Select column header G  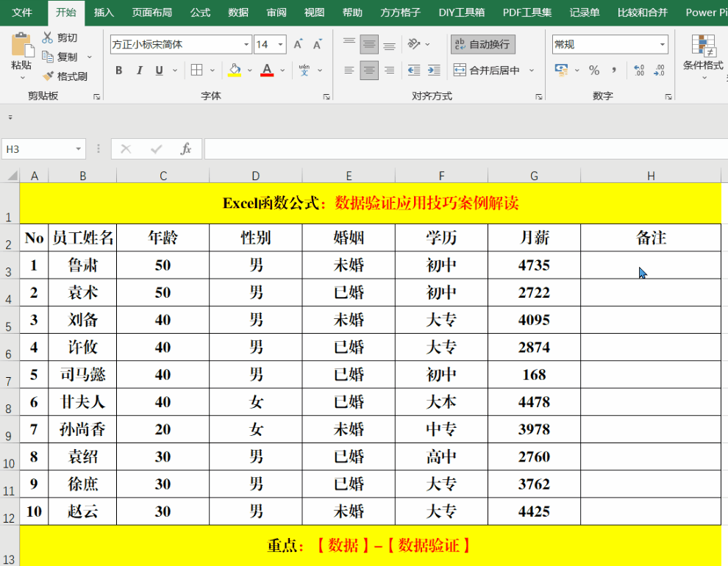[535, 176]
